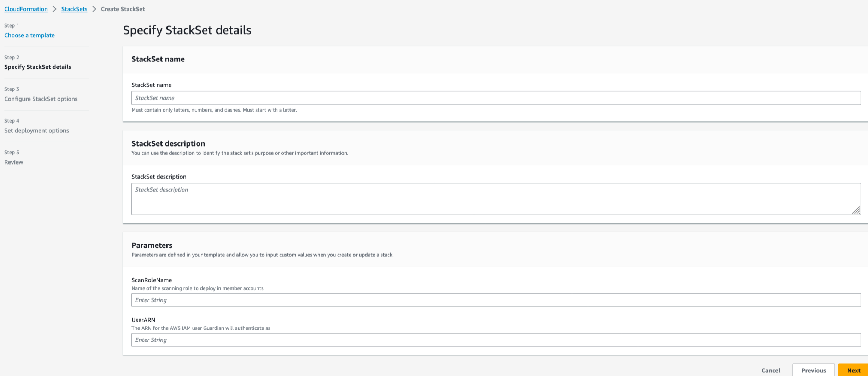Open the StackSets breadcrumb link
The height and width of the screenshot is (376, 868).
[74, 9]
